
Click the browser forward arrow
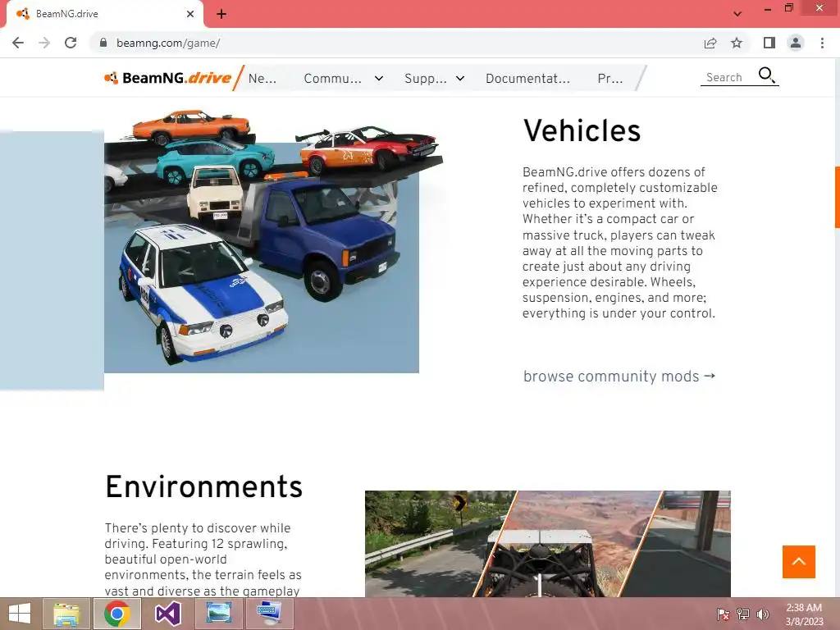click(44, 43)
